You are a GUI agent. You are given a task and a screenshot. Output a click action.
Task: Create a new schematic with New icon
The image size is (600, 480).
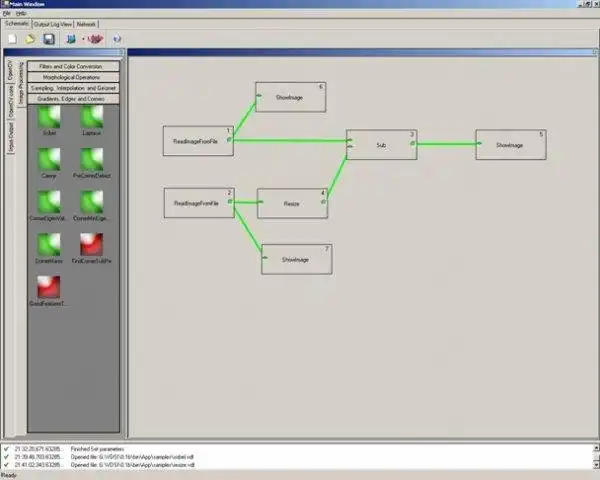point(13,39)
